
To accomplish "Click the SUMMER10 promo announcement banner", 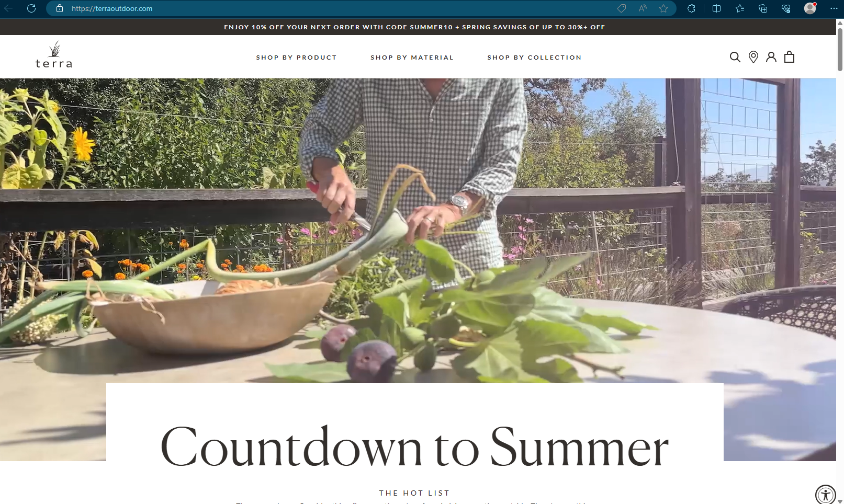I will pyautogui.click(x=414, y=27).
